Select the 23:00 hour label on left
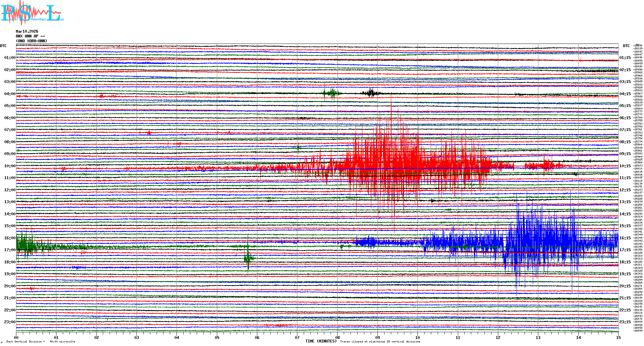The width and height of the screenshot is (644, 346). coord(10,322)
